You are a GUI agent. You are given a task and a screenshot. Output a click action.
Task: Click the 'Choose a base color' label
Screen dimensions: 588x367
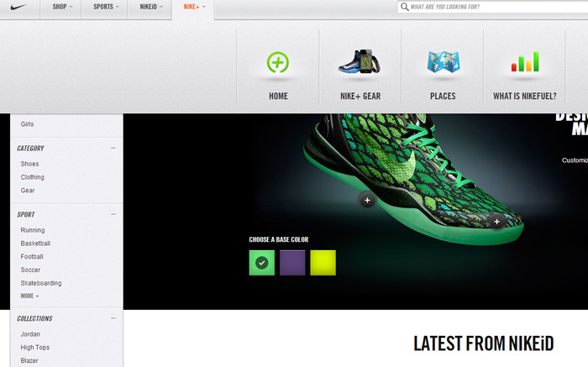coord(279,239)
